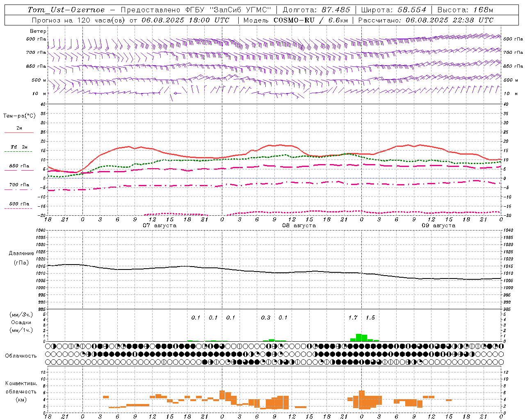Viewport: 525px width, 420px height.
Task: Click the Td 2м dew point legend entry
Action: tap(19, 147)
